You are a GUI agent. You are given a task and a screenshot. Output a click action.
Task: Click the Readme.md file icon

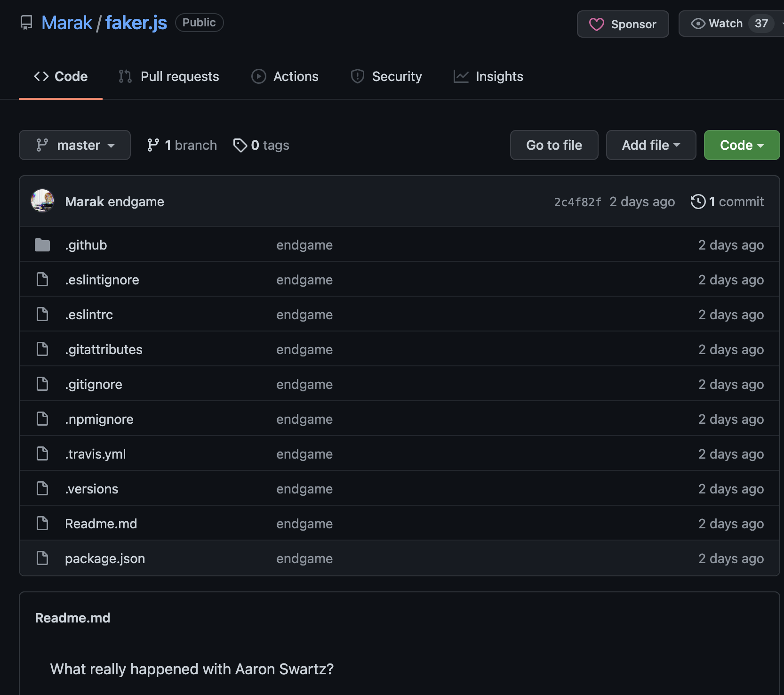click(x=42, y=524)
